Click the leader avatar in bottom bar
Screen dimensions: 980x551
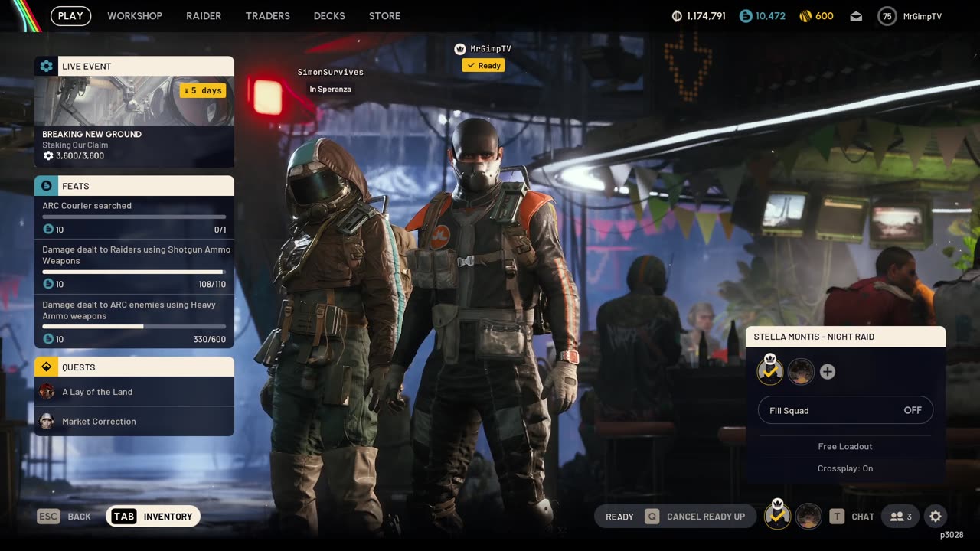tap(778, 515)
